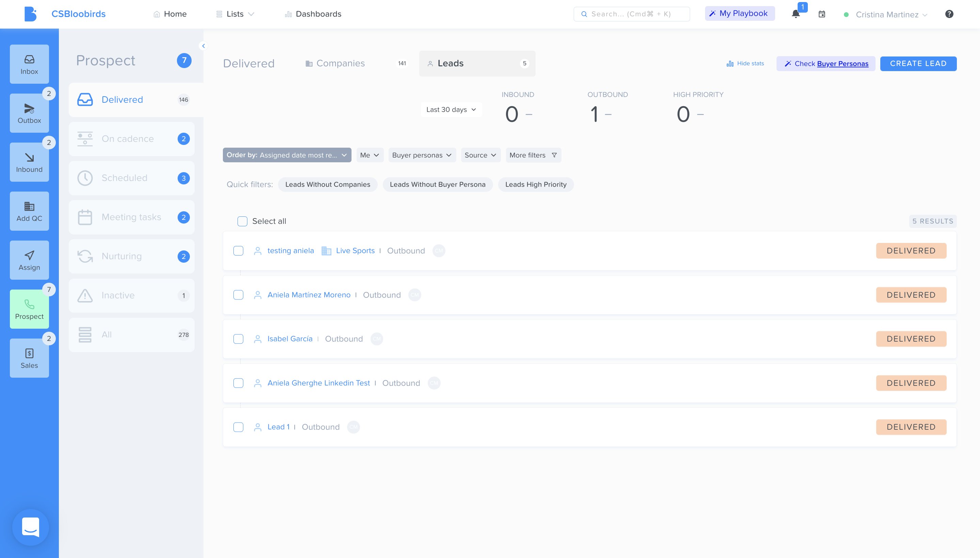The width and height of the screenshot is (980, 558).
Task: Tick checkbox for Lead 1
Action: 239,427
